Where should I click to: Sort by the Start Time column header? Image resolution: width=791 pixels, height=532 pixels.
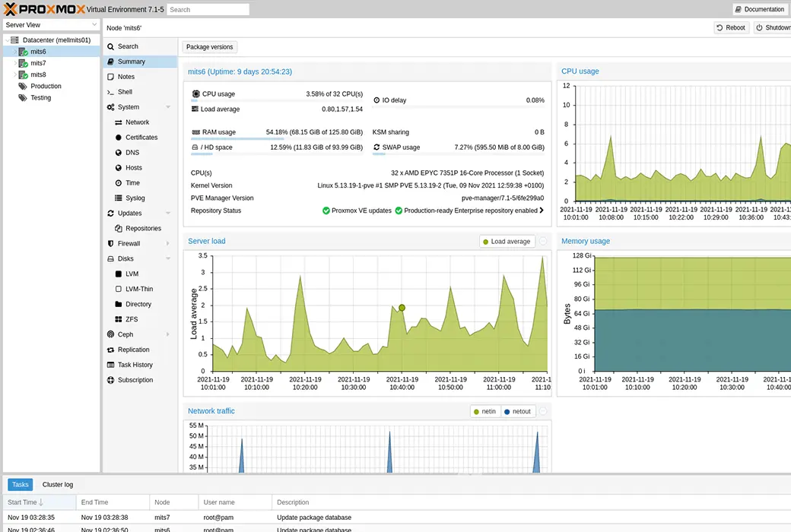coord(39,502)
